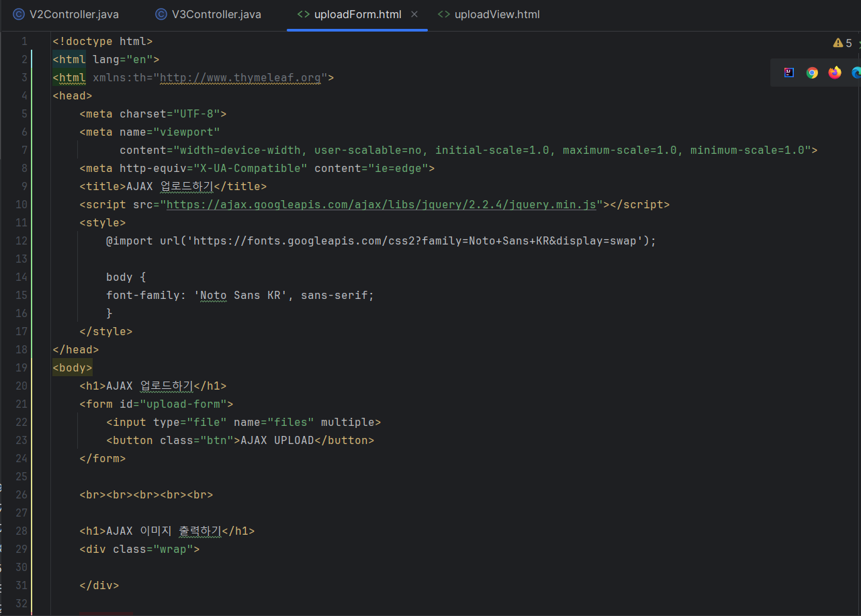Show the 5 warnings inspection indicator
Viewport: 861px width, 616px height.
842,43
